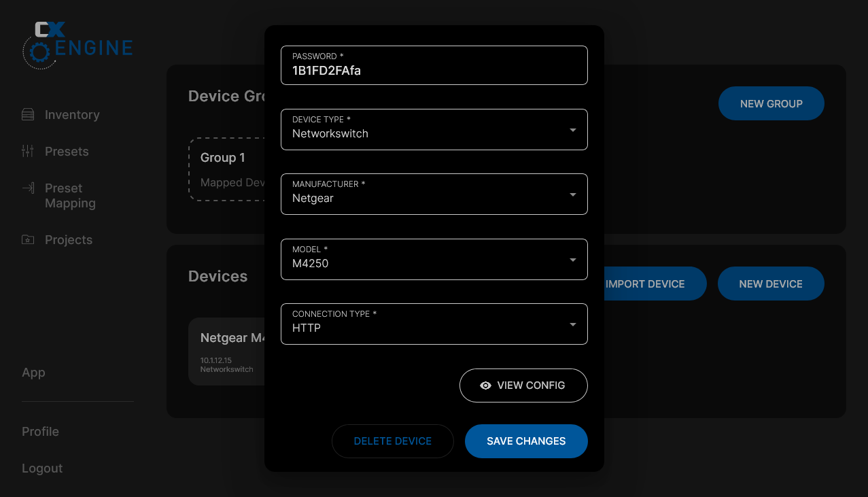The image size is (868, 497).
Task: Click the Password input field
Action: [434, 65]
